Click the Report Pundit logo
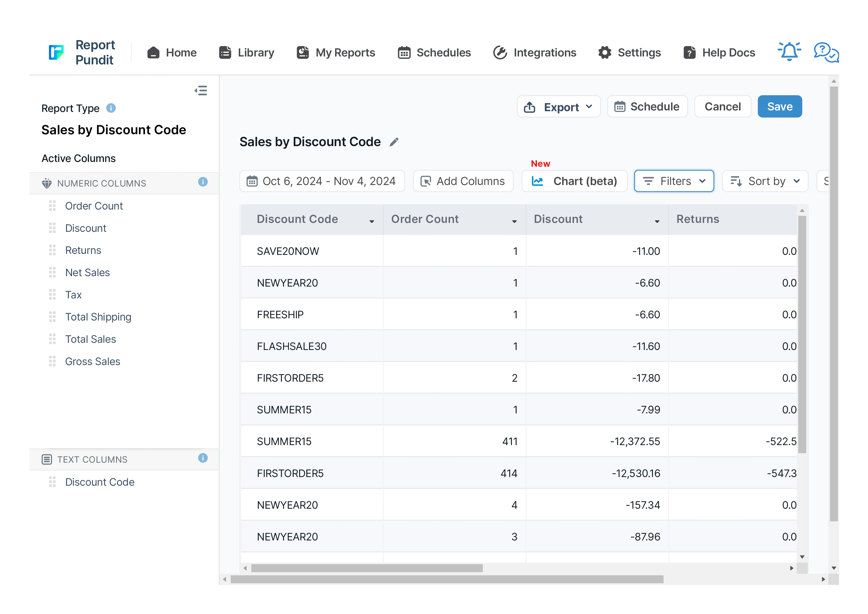 click(56, 52)
